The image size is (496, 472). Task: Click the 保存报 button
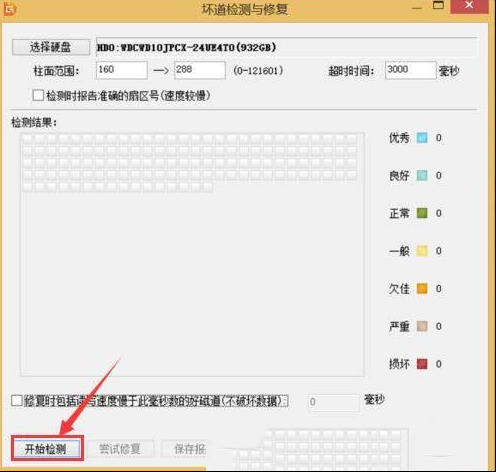tap(184, 449)
